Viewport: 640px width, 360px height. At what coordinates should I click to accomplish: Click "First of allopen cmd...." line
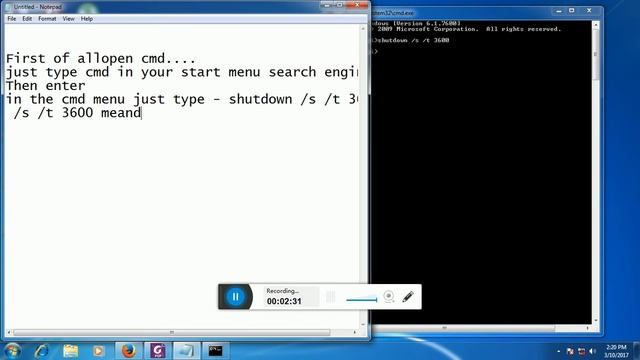click(x=101, y=59)
